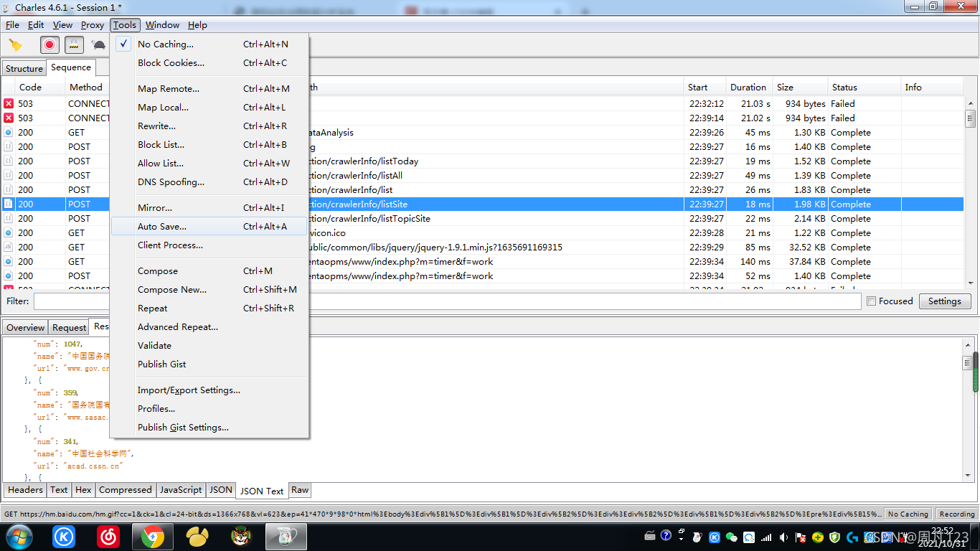Switch to the Request tab
The image size is (980, 551).
tap(69, 327)
